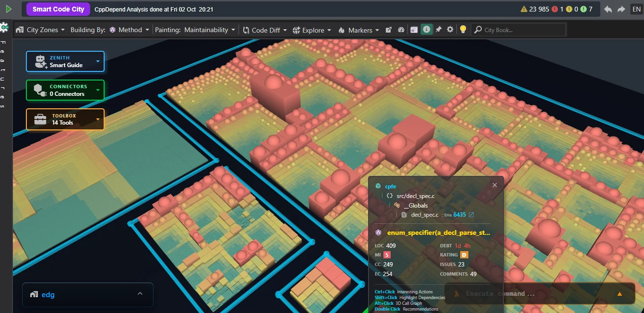The image size is (644, 313).
Task: Open the Explore menu
Action: (x=312, y=30)
